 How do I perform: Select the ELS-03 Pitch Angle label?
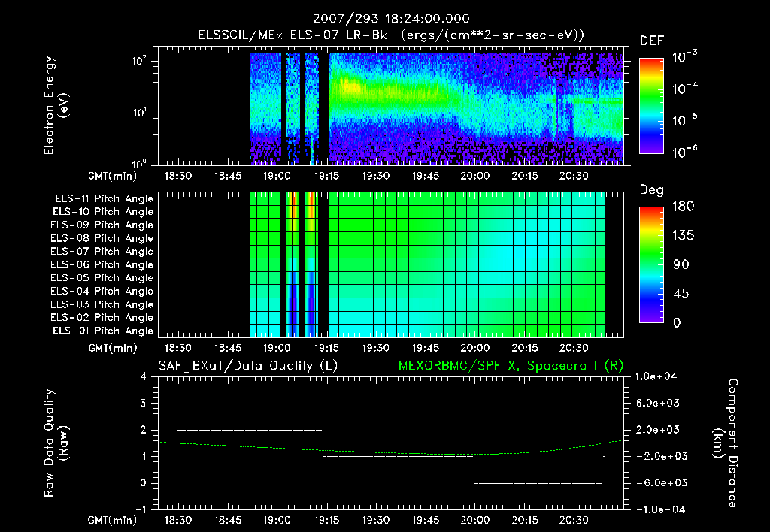102,305
